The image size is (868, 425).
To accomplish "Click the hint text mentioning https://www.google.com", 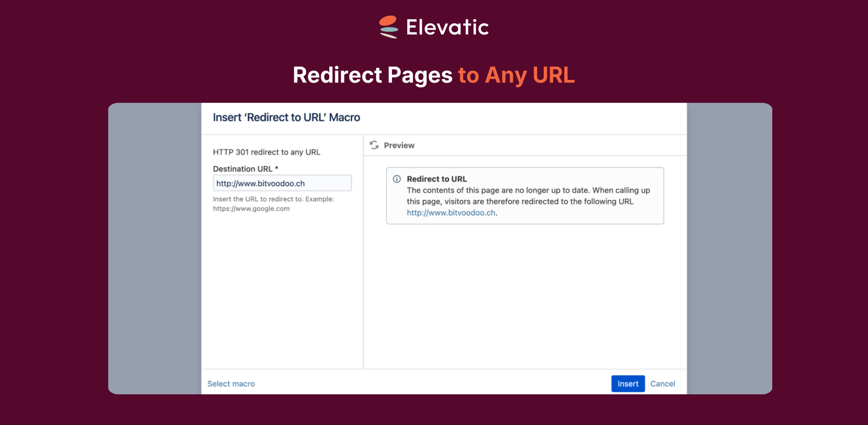I will point(274,204).
